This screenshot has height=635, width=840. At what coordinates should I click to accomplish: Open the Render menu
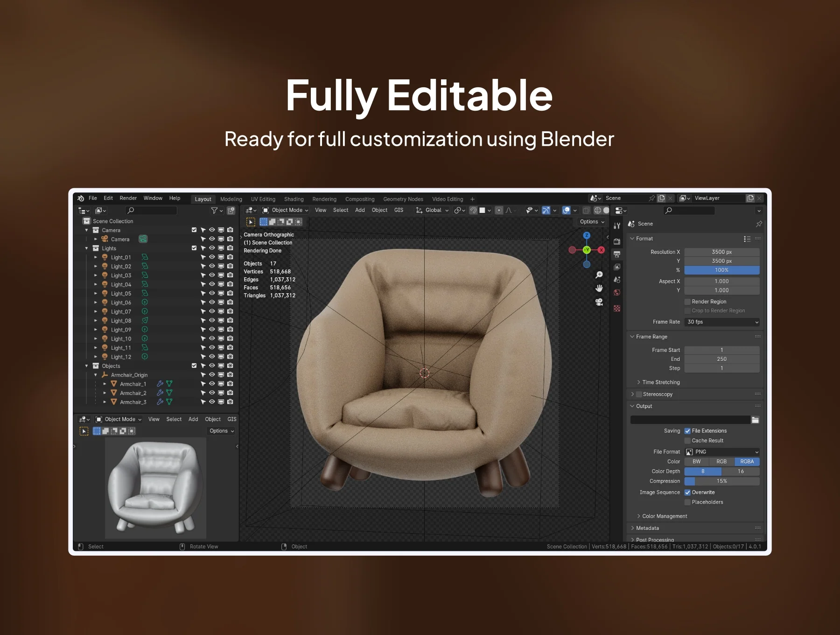[128, 198]
